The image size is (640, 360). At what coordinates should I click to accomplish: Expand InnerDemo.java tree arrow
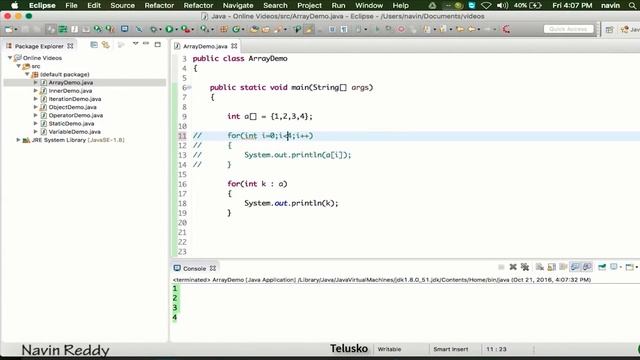(x=36, y=91)
